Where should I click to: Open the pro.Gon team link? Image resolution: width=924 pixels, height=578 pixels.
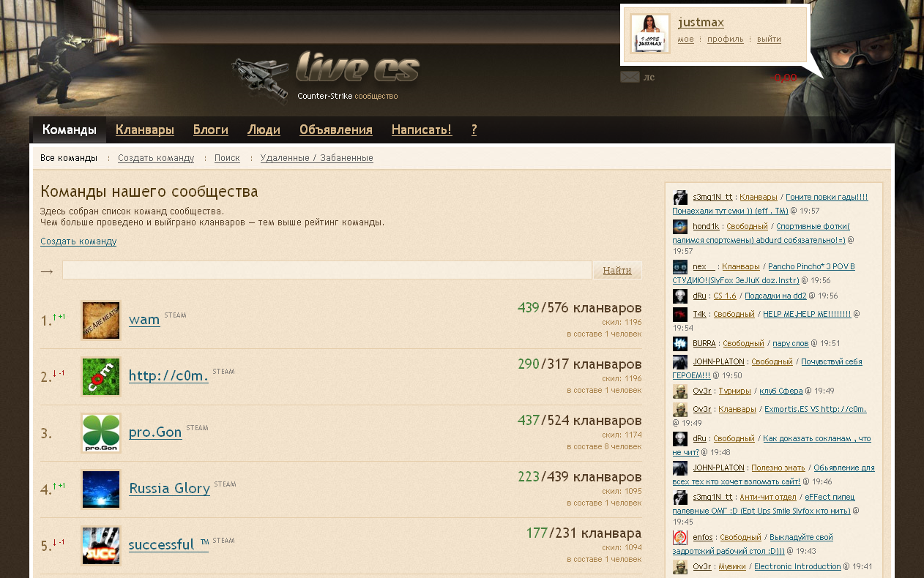coord(155,432)
